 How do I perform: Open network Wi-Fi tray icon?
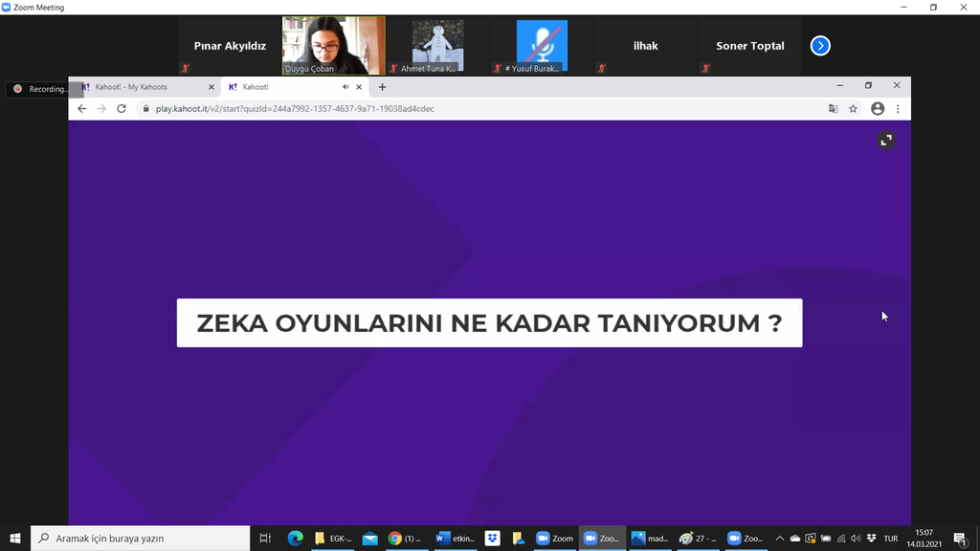(841, 538)
